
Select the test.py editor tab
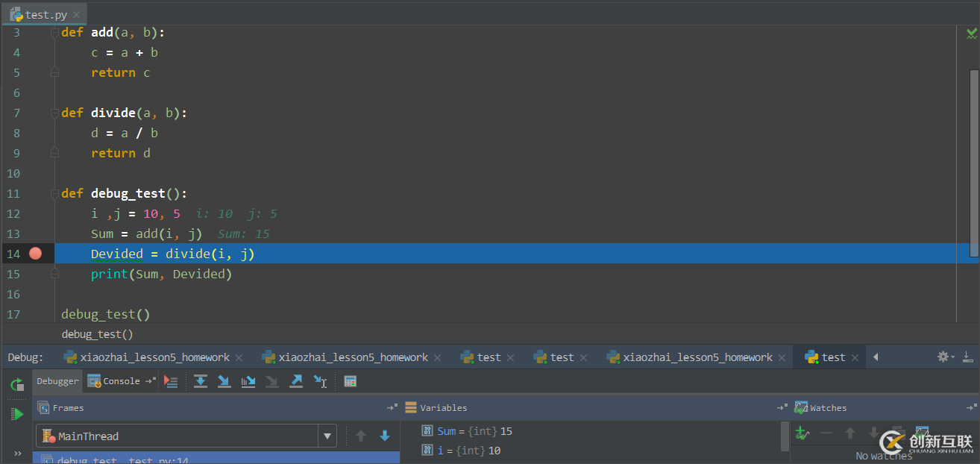pyautogui.click(x=44, y=14)
